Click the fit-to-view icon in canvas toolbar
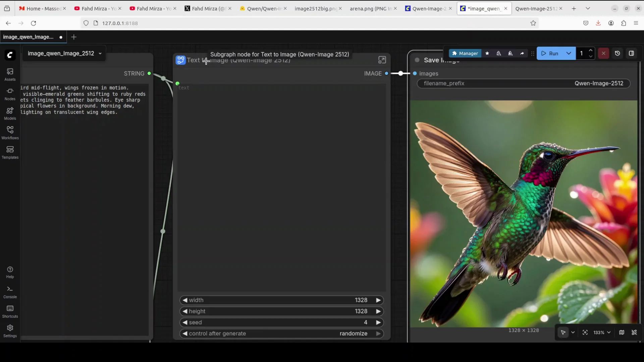Image resolution: width=644 pixels, height=362 pixels. pos(585,333)
